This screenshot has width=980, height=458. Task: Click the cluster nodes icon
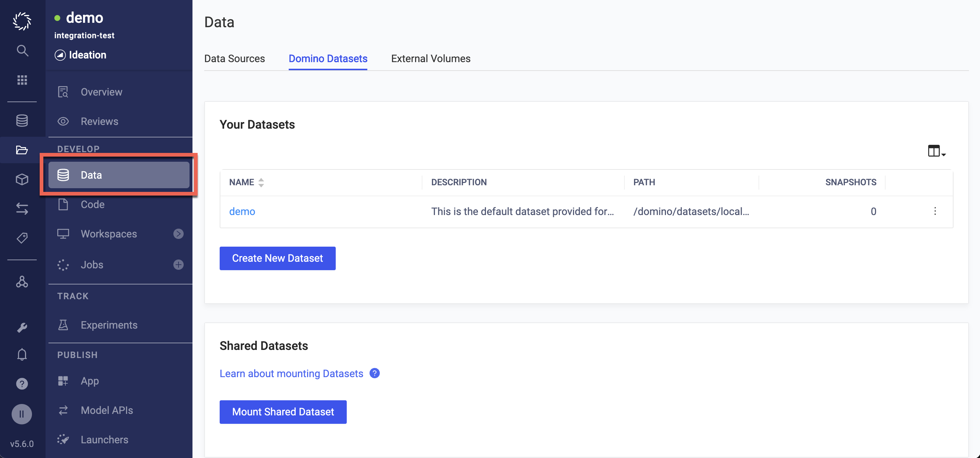[x=22, y=282]
